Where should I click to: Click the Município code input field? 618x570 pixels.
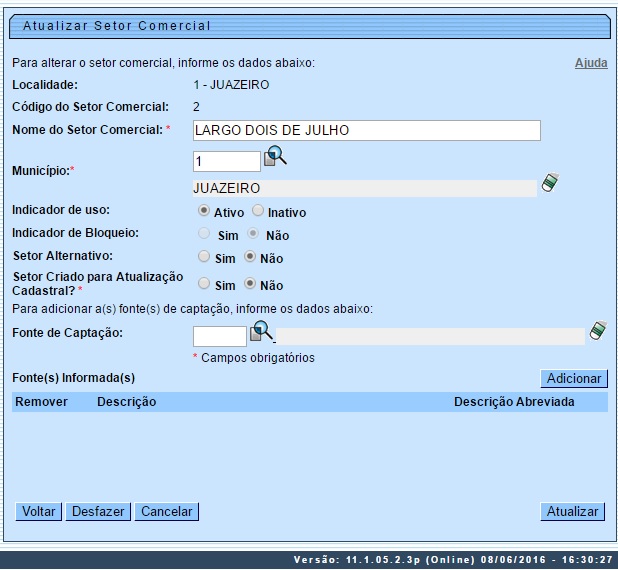click(226, 161)
